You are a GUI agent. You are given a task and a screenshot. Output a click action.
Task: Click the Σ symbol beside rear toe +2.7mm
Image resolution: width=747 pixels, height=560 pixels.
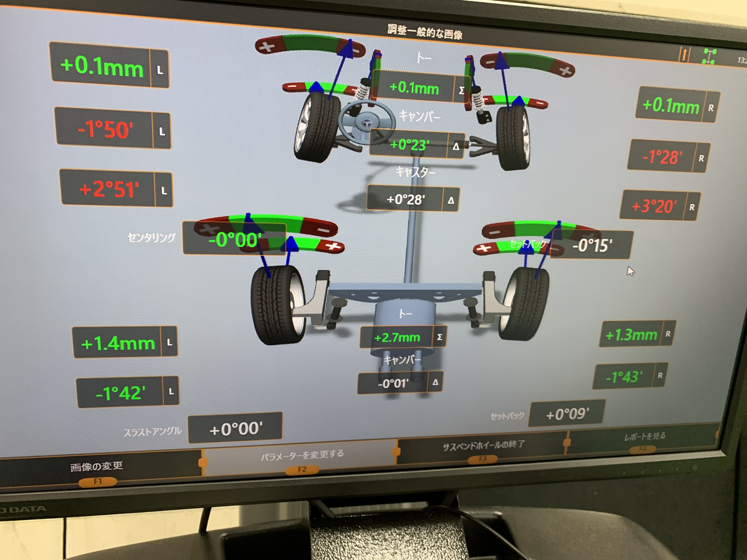click(439, 337)
